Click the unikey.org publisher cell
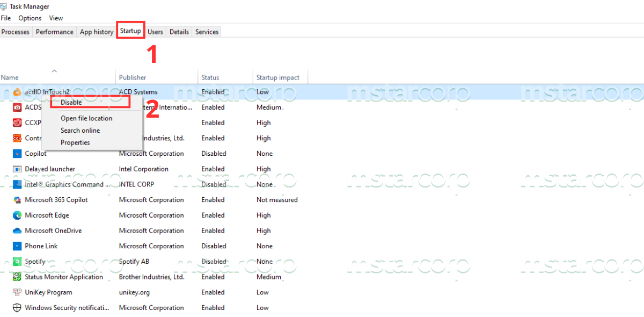The image size is (644, 317). point(134,293)
